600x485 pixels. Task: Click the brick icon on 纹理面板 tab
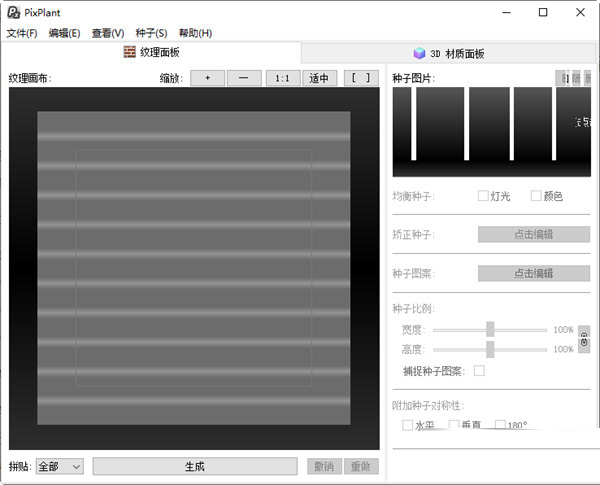tap(129, 52)
